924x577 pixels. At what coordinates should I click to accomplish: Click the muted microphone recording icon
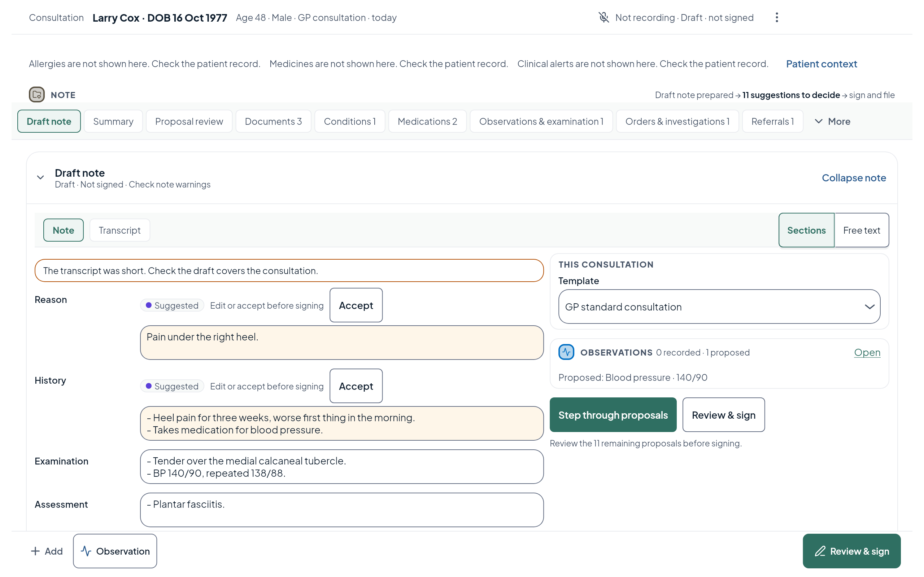[603, 18]
